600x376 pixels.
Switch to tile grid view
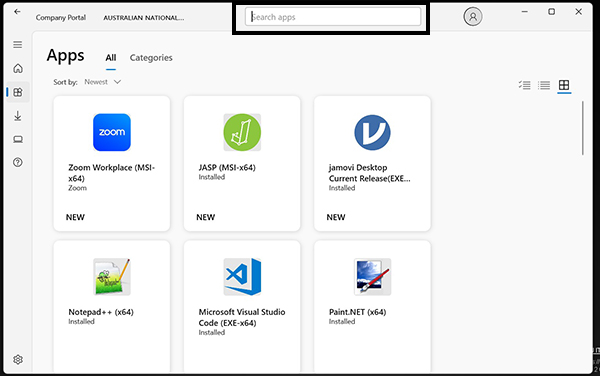[x=564, y=85]
